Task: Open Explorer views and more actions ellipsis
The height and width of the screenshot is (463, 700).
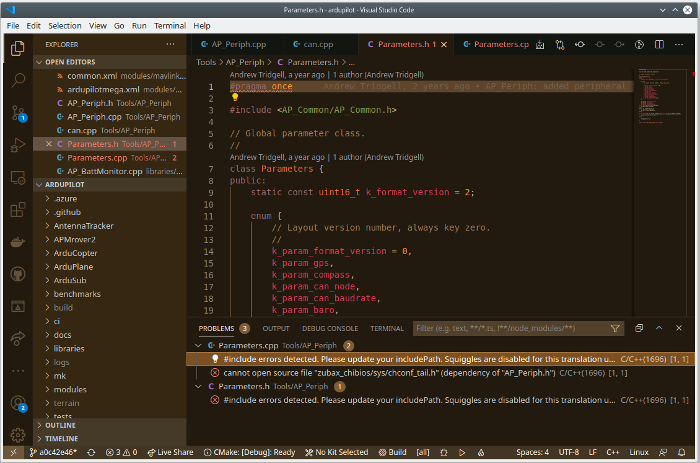Action: tap(171, 44)
